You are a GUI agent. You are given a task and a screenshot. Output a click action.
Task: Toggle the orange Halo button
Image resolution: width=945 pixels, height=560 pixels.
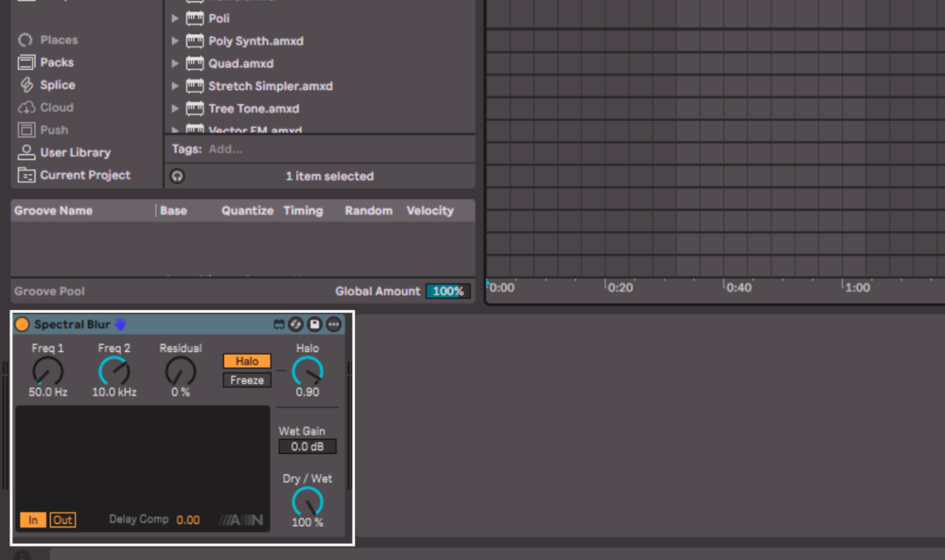click(247, 361)
